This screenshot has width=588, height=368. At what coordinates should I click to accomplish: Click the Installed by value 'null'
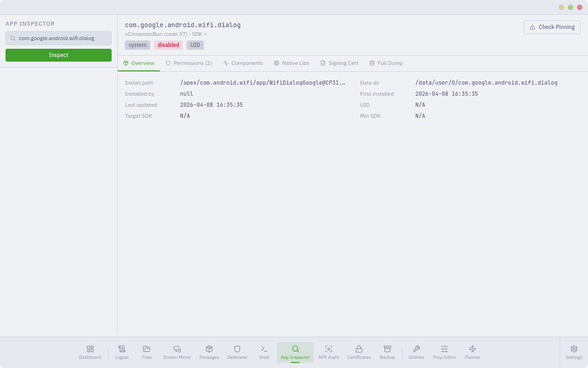tap(187, 94)
